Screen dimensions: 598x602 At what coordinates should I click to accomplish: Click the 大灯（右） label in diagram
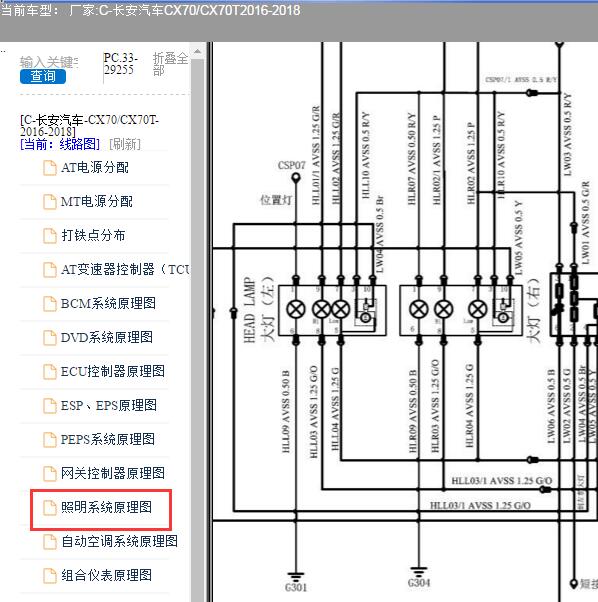pyautogui.click(x=533, y=309)
